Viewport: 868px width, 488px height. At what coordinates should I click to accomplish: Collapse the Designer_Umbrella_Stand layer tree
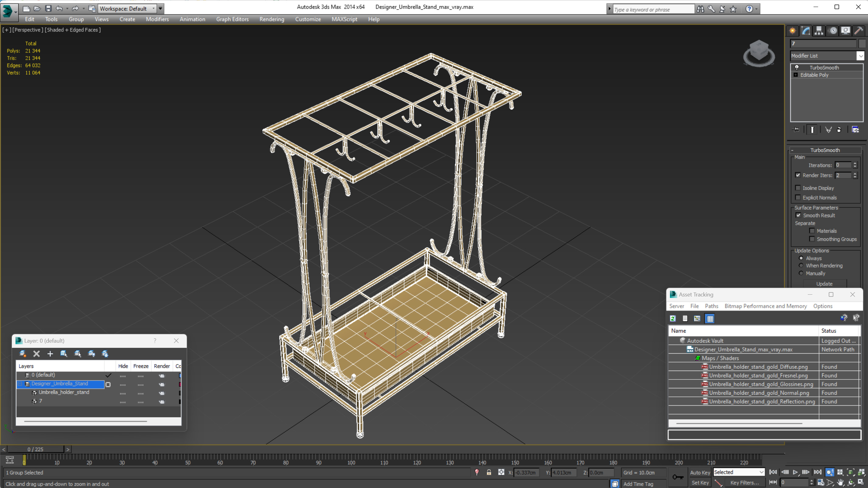click(20, 384)
